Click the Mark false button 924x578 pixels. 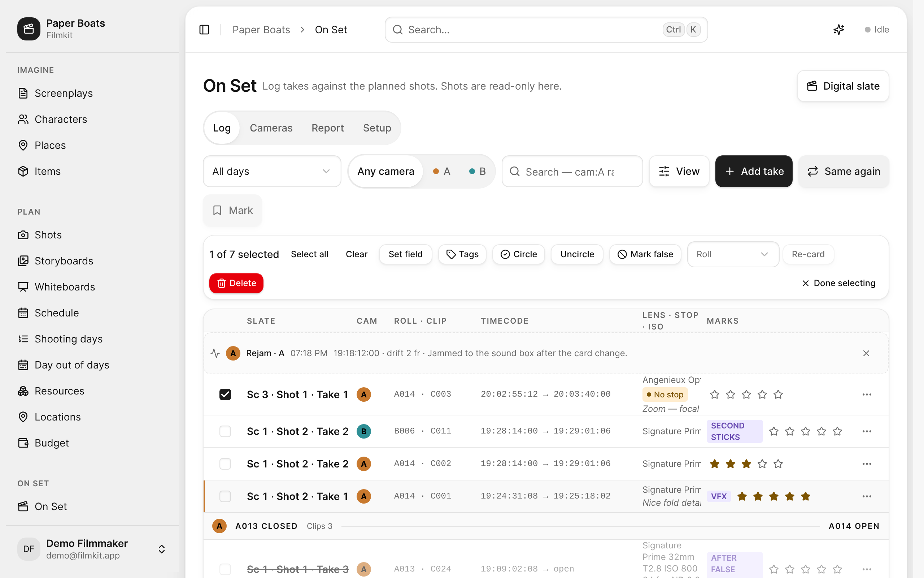pyautogui.click(x=645, y=254)
